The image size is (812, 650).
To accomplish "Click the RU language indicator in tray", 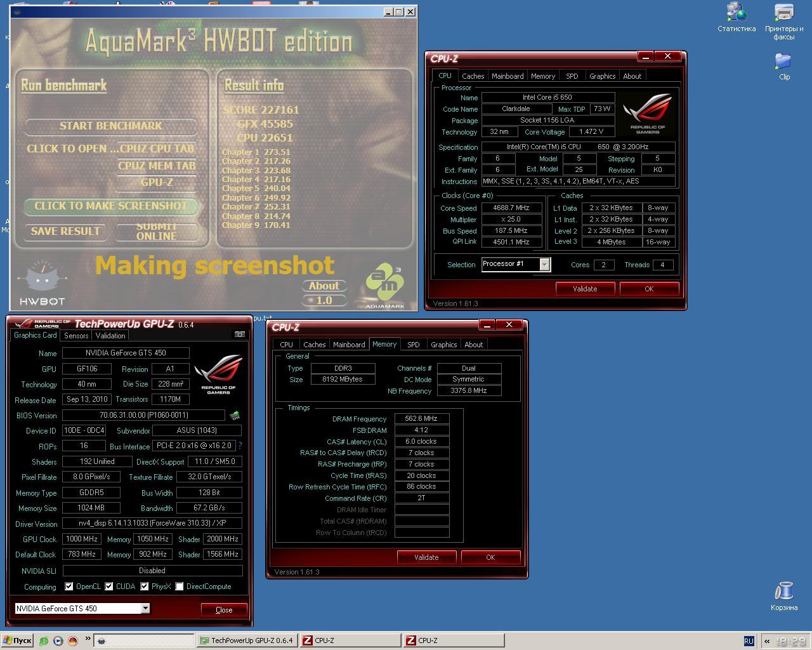I will [x=749, y=641].
